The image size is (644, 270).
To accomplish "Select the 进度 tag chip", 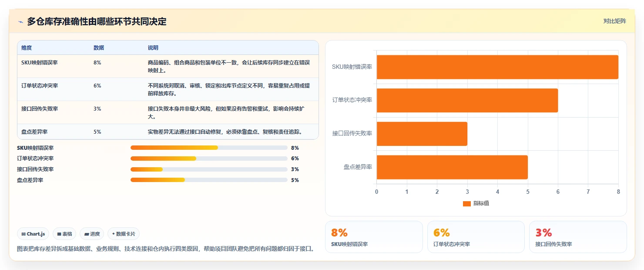I will coord(92,234).
